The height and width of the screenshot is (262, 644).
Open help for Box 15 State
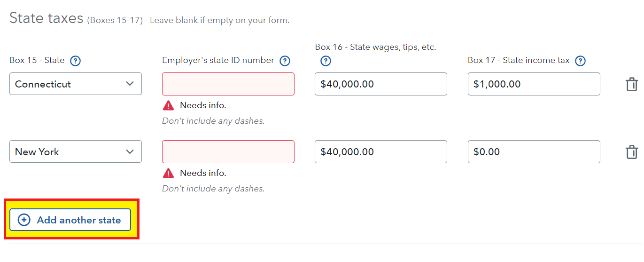[x=75, y=61]
